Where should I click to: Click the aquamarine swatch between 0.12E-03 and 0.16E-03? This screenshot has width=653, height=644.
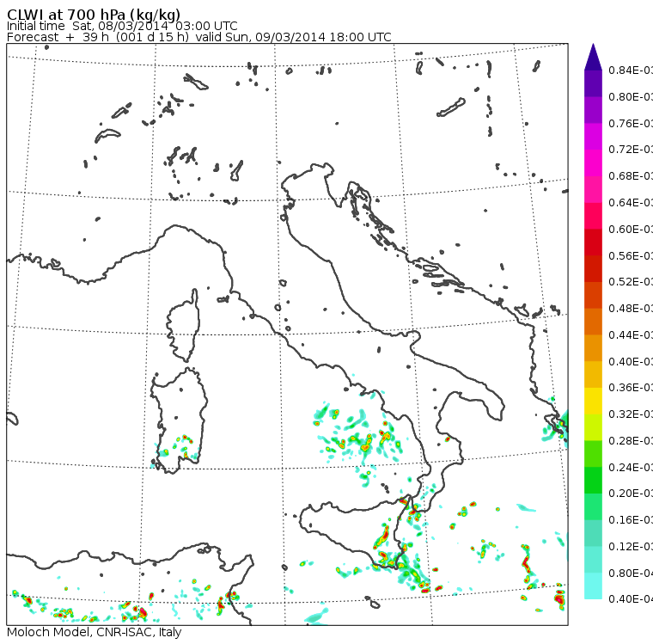[593, 533]
